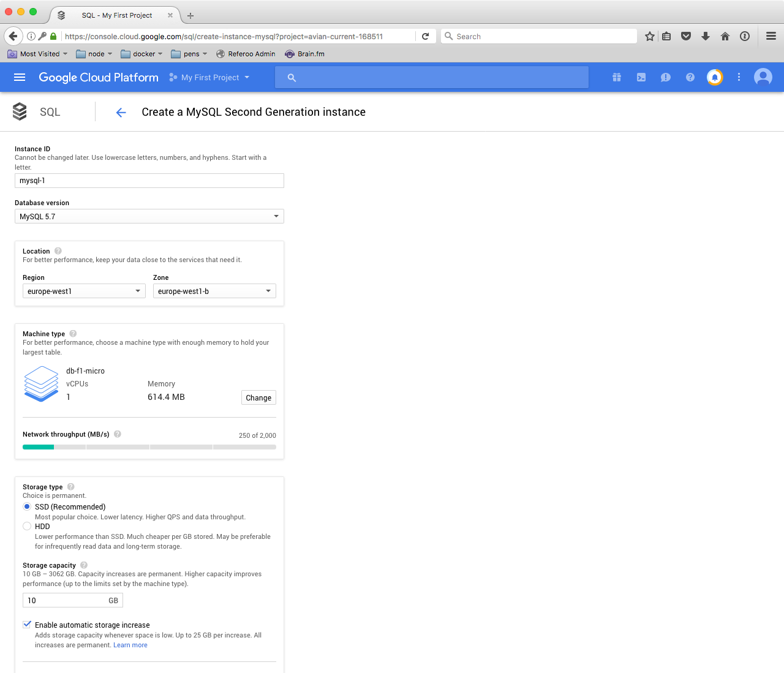Click the SQL product stack icon
Viewport: 784px width, 673px height.
[20, 111]
